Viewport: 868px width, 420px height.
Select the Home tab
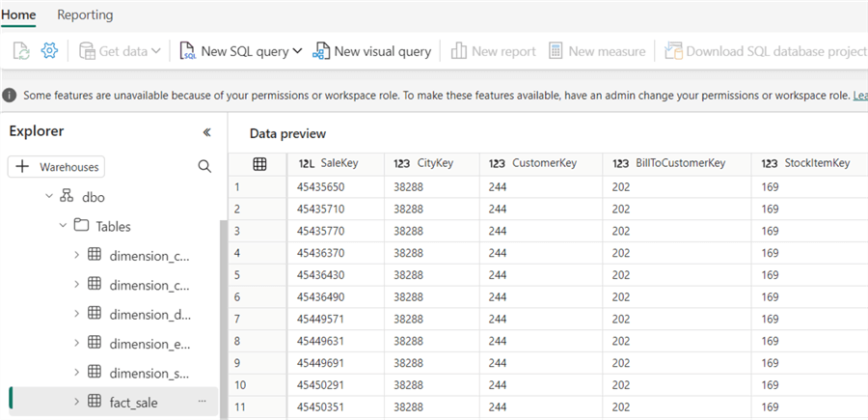point(17,14)
